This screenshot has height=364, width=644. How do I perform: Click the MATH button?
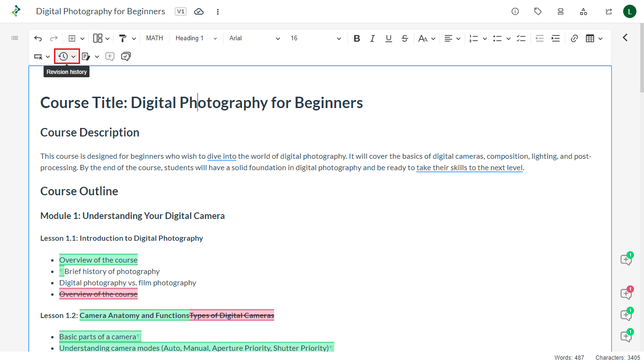click(x=154, y=38)
